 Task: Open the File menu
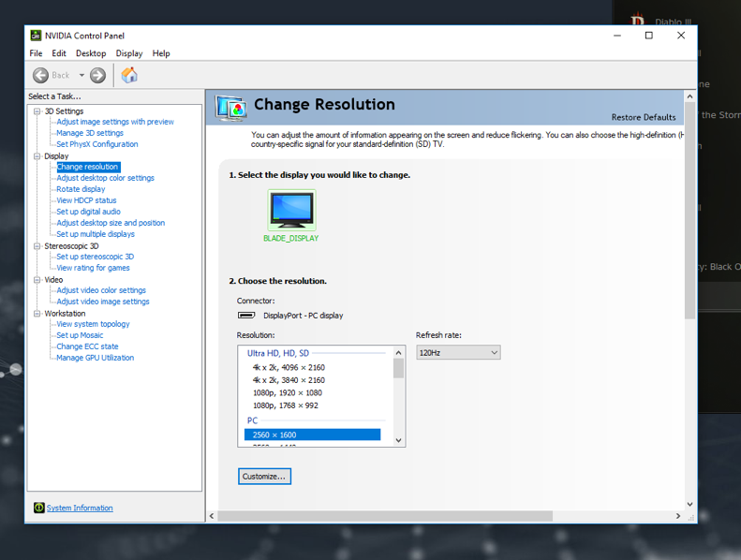click(36, 53)
